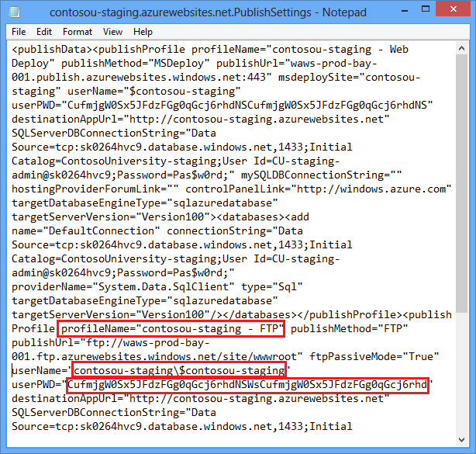Image resolution: width=476 pixels, height=454 pixels.
Task: Click the window title contosou-staging.azurewebsites.net.PublishSettings
Action: [181, 12]
